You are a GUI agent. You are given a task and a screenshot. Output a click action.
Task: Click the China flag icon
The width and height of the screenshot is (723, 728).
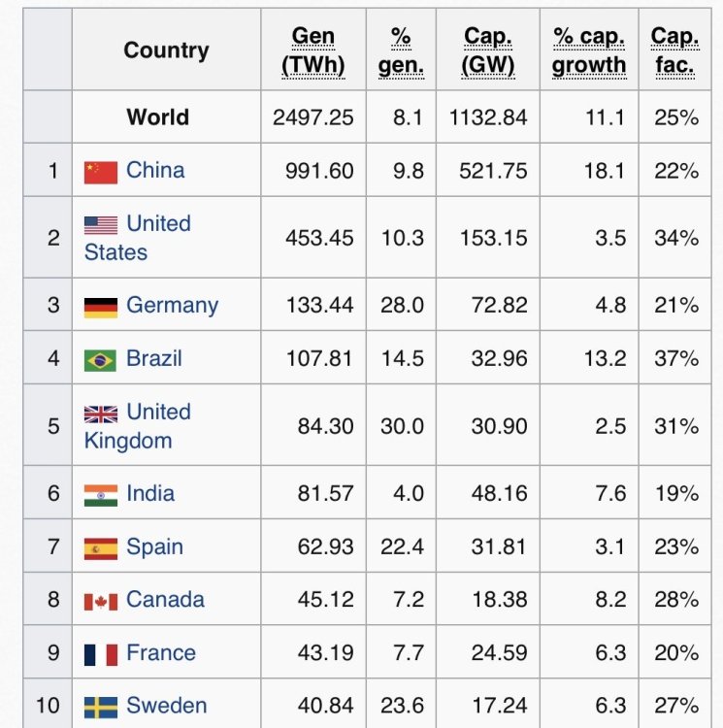click(101, 172)
